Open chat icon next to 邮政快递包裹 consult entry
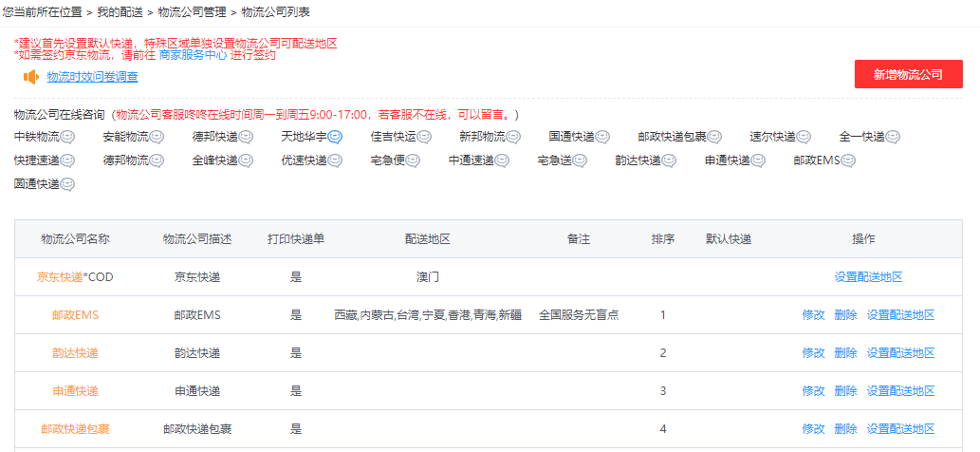 [714, 137]
